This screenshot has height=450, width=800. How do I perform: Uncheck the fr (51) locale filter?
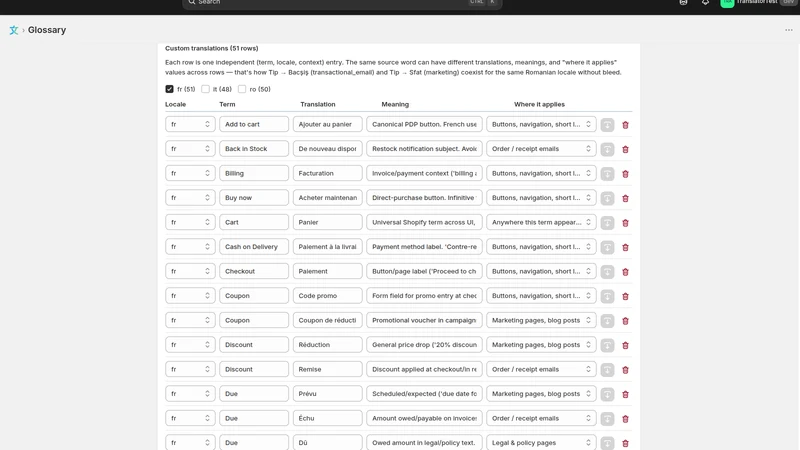[169, 89]
